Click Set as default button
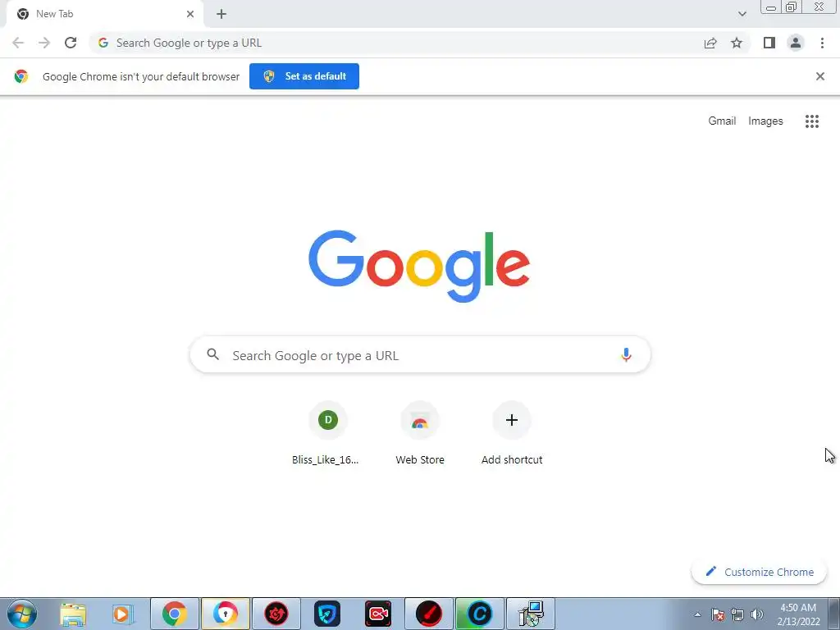This screenshot has width=840, height=630. coord(304,76)
